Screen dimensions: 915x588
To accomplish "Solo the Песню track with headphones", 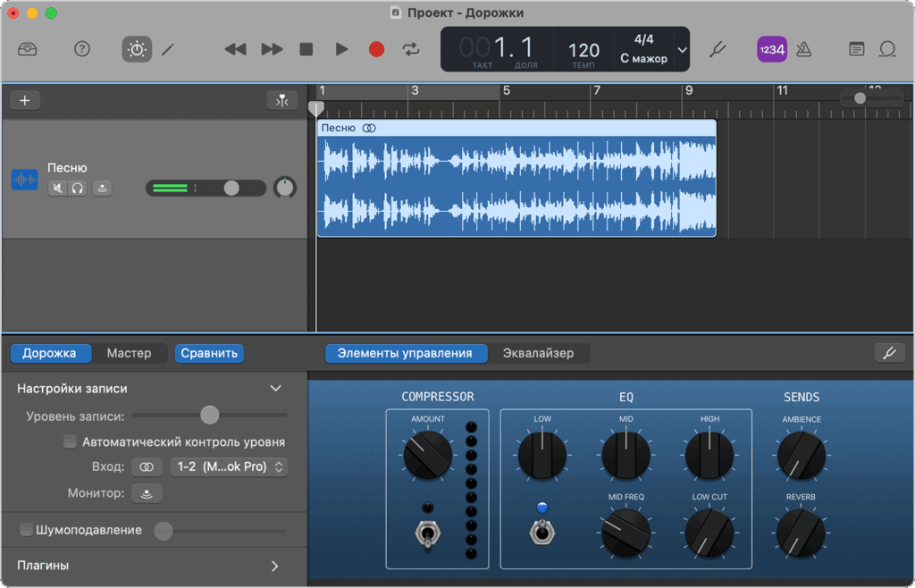I will coord(77,188).
